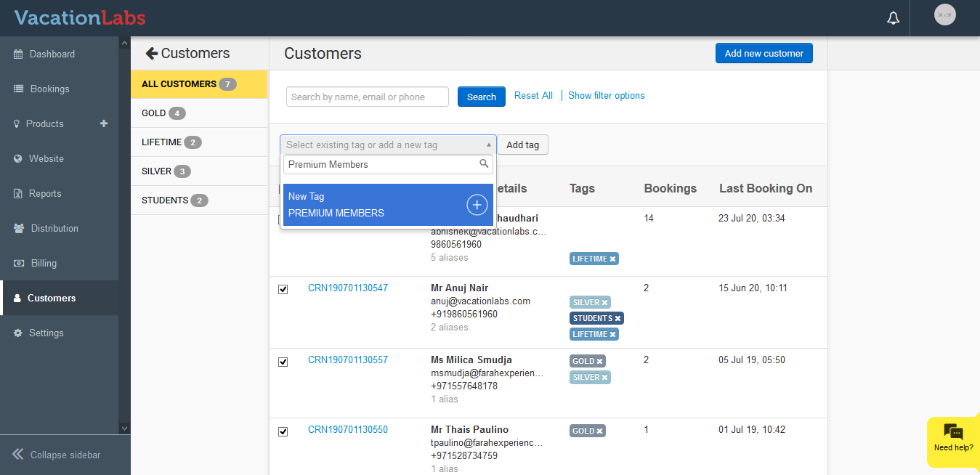Screen dimensions: 980x475
Task: Remove LIFETIME tag from first customer
Action: coord(613,259)
